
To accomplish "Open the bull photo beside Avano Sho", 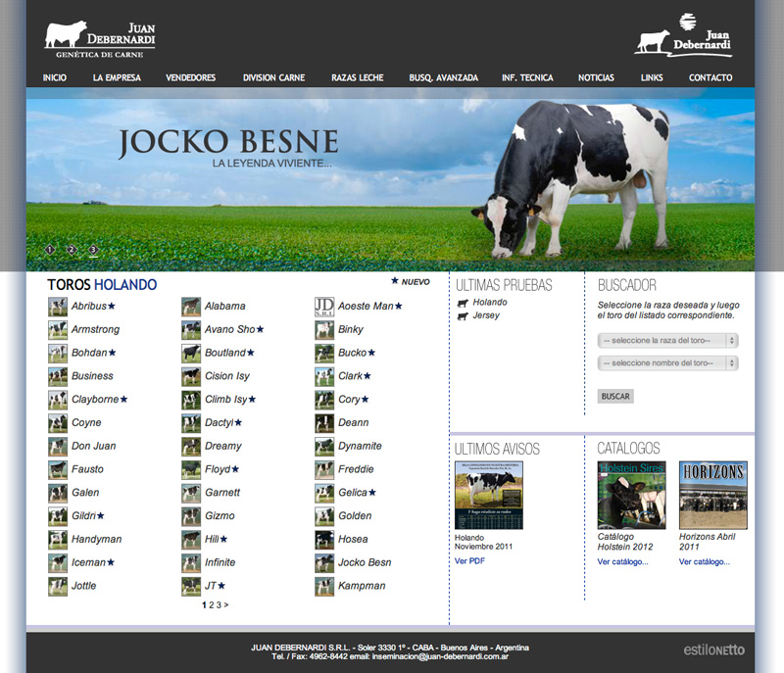I will (x=191, y=330).
